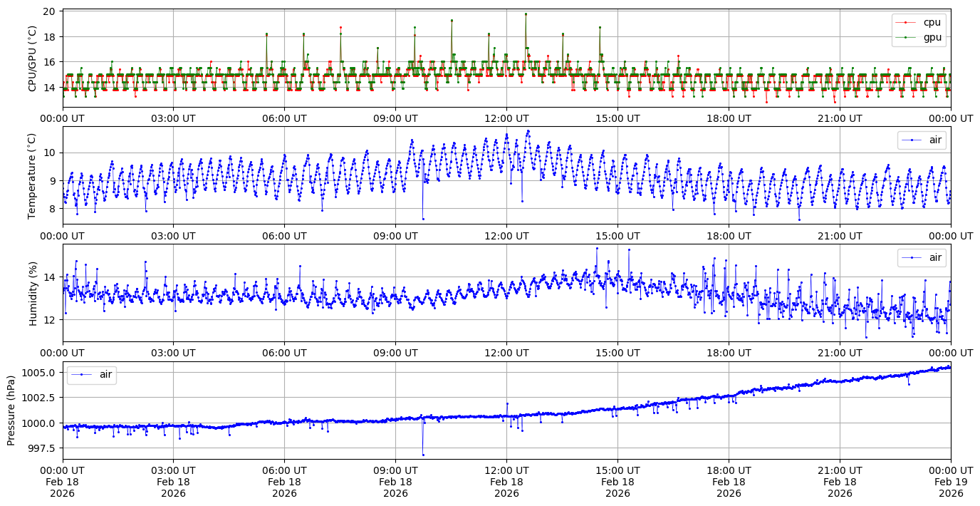This screenshot has width=980, height=506.
Task: Select the Temperature (°C) y-axis label
Action: click(x=32, y=175)
